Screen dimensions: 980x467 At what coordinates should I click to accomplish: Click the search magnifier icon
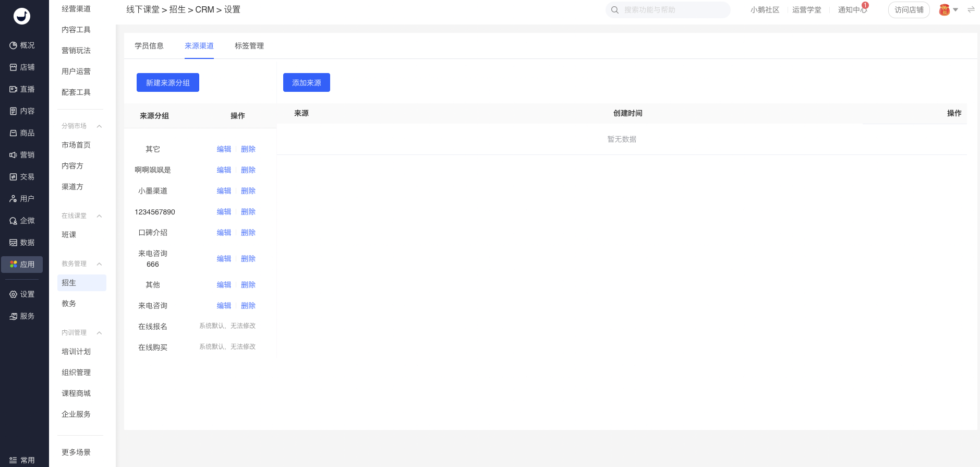pos(615,10)
